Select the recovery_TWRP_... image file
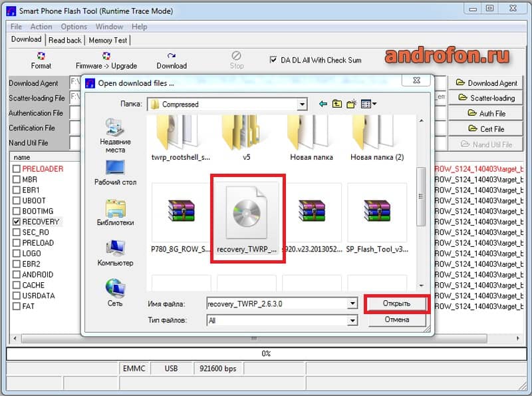Screen dimensions: 532x396 point(247,219)
